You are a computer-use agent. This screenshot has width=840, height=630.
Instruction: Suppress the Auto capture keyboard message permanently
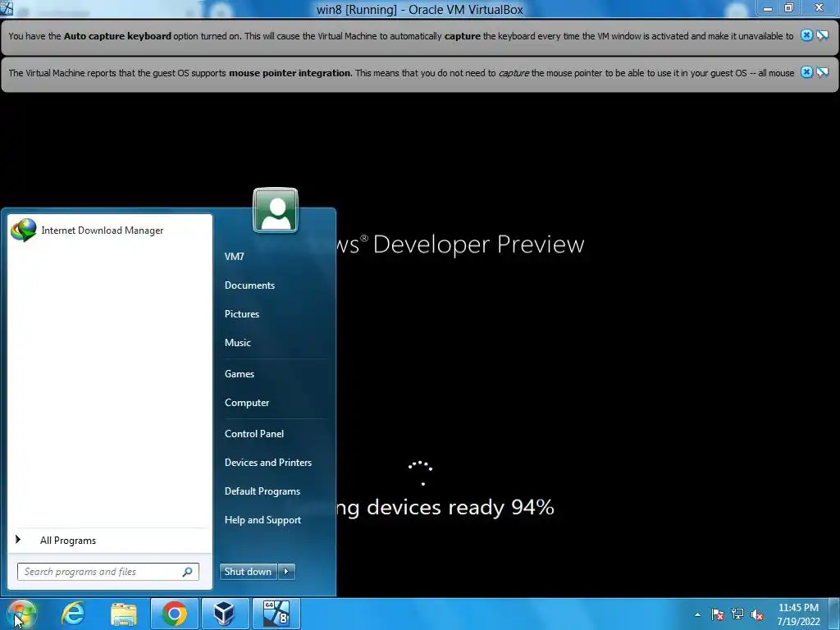pos(822,35)
